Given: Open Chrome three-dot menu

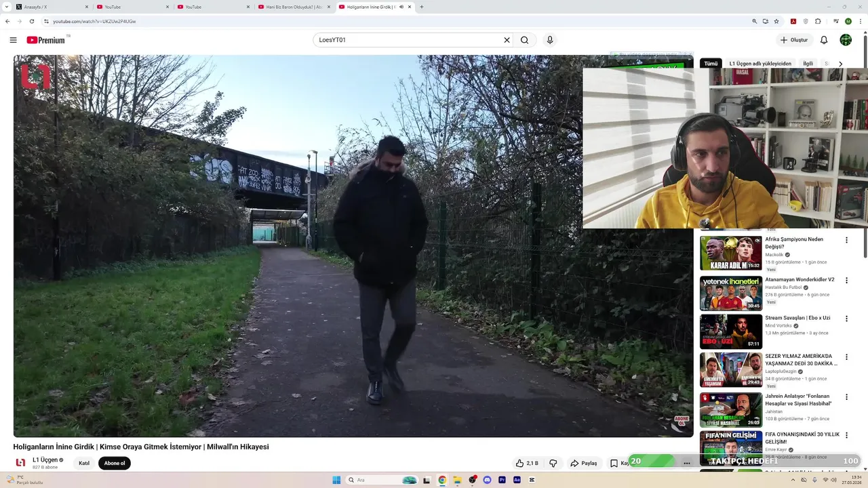Looking at the screenshot, I should pyautogui.click(x=860, y=21).
